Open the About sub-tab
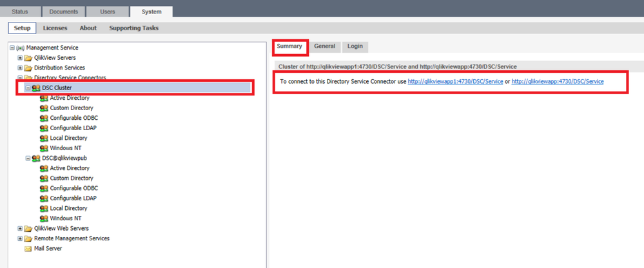 [88, 28]
